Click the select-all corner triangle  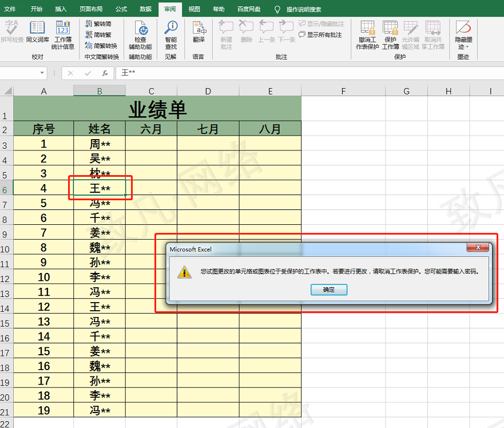(x=7, y=90)
